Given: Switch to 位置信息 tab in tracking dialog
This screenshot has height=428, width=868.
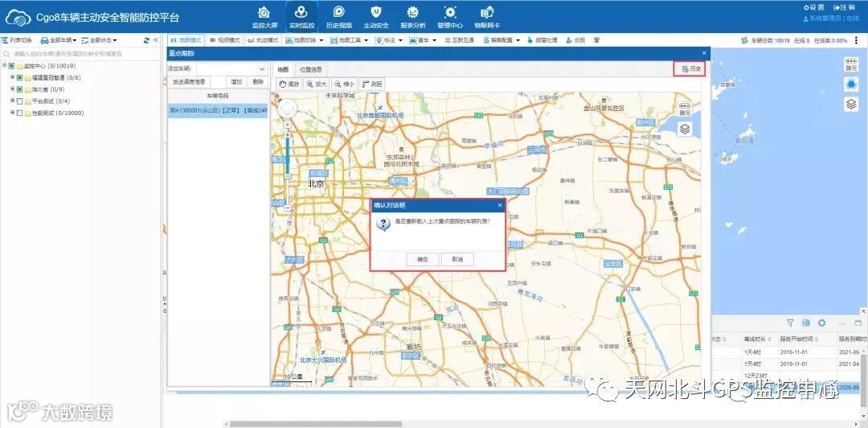Looking at the screenshot, I should [310, 69].
